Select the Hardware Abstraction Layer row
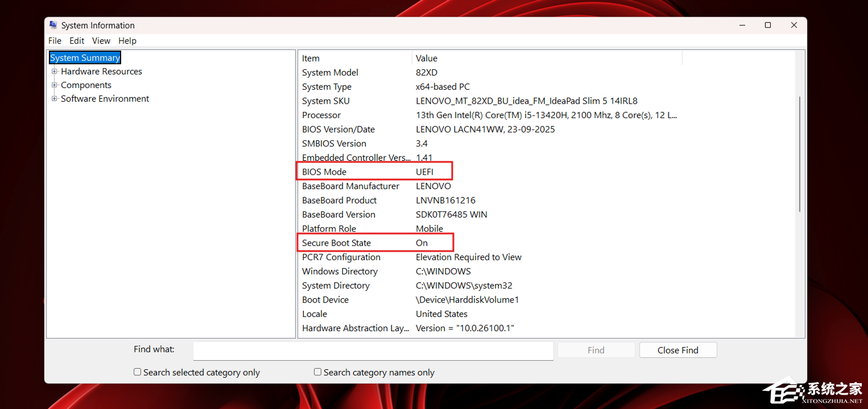The height and width of the screenshot is (409, 868). [490, 328]
